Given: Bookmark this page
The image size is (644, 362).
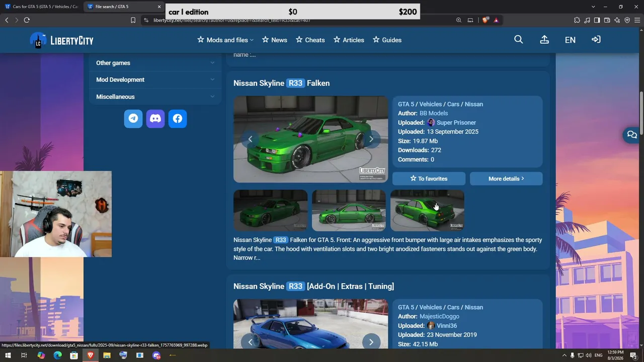Looking at the screenshot, I should (133, 20).
